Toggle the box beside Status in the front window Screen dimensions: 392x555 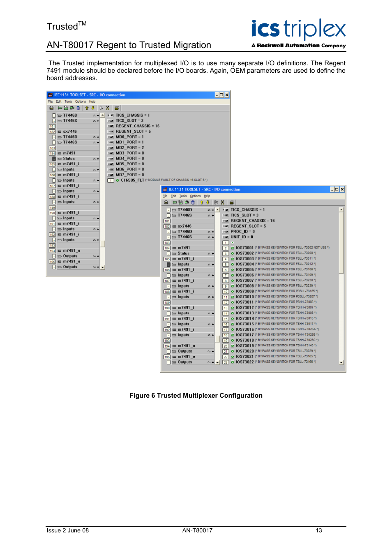tap(168, 253)
